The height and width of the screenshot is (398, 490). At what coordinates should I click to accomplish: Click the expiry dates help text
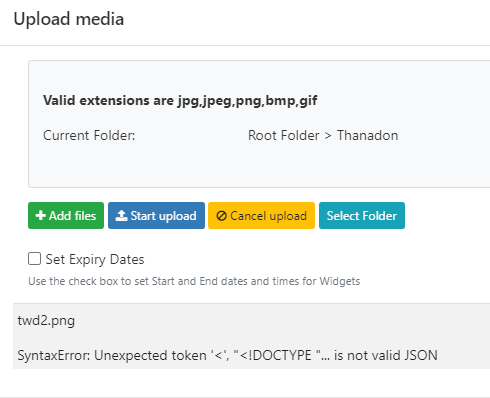[x=194, y=281]
